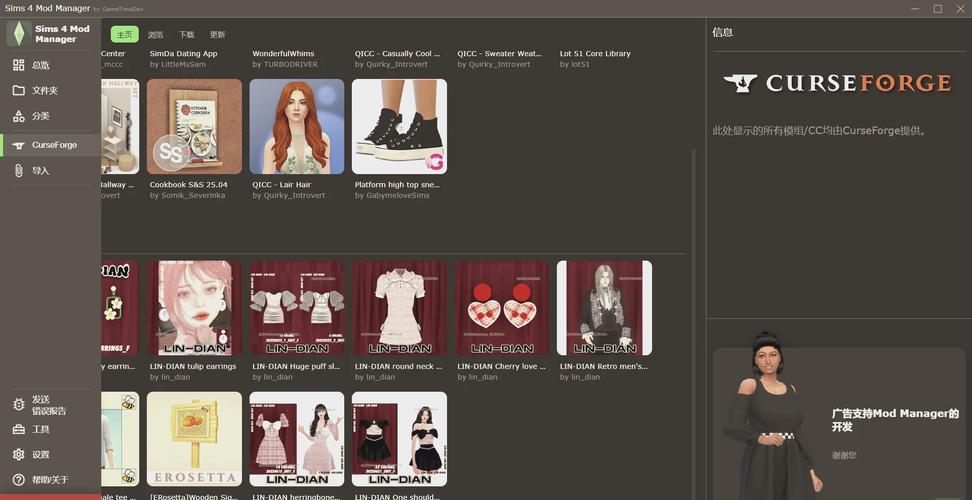The image size is (972, 500).
Task: Switch to the 浏览 tab
Action: [x=156, y=35]
